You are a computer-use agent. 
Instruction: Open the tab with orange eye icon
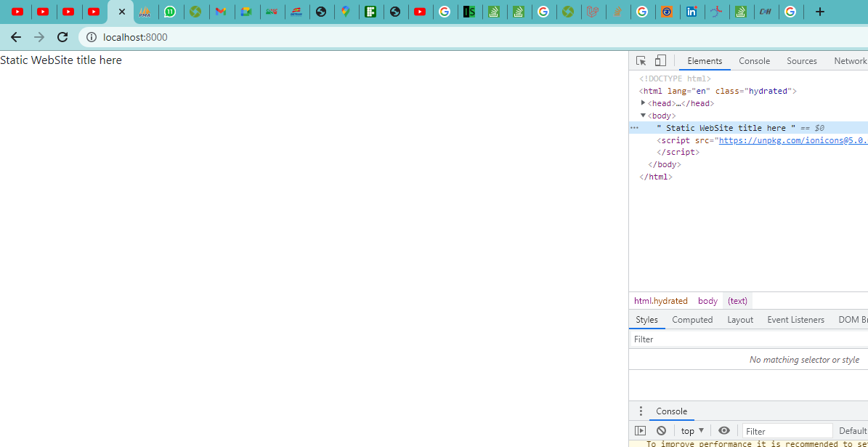(x=667, y=12)
